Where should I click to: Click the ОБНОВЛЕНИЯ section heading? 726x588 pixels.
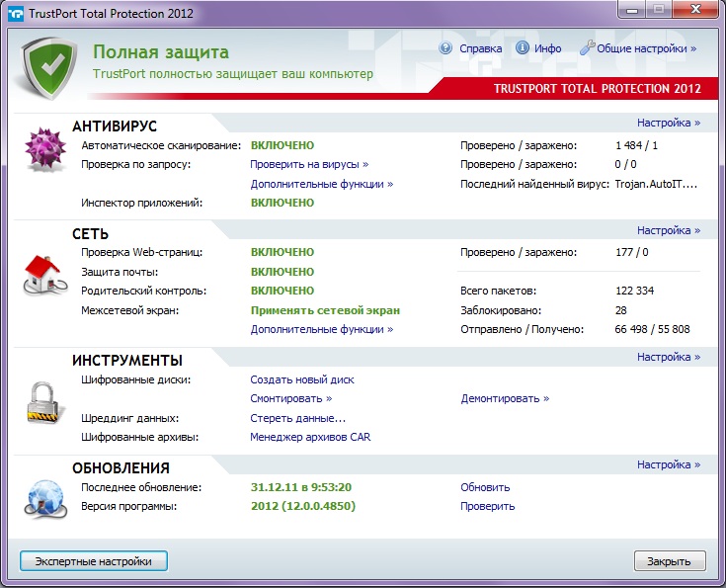(121, 468)
